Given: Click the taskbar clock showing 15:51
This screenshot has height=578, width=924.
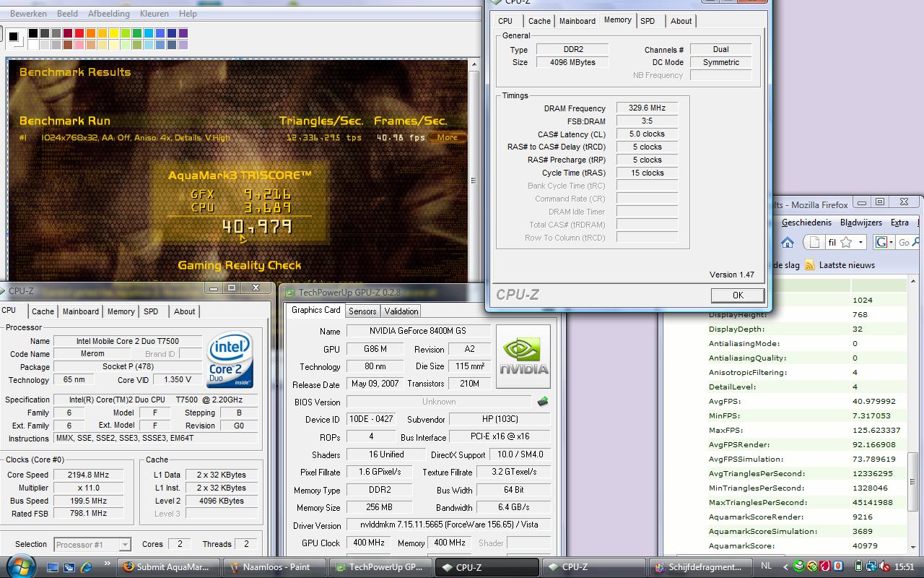Looking at the screenshot, I should click(x=904, y=566).
